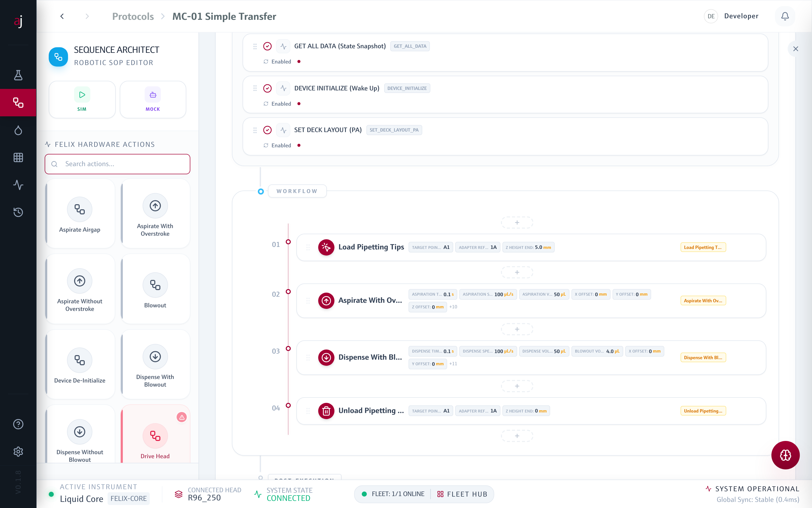The width and height of the screenshot is (812, 508).
Task: Open the help question mark icon
Action: point(18,424)
